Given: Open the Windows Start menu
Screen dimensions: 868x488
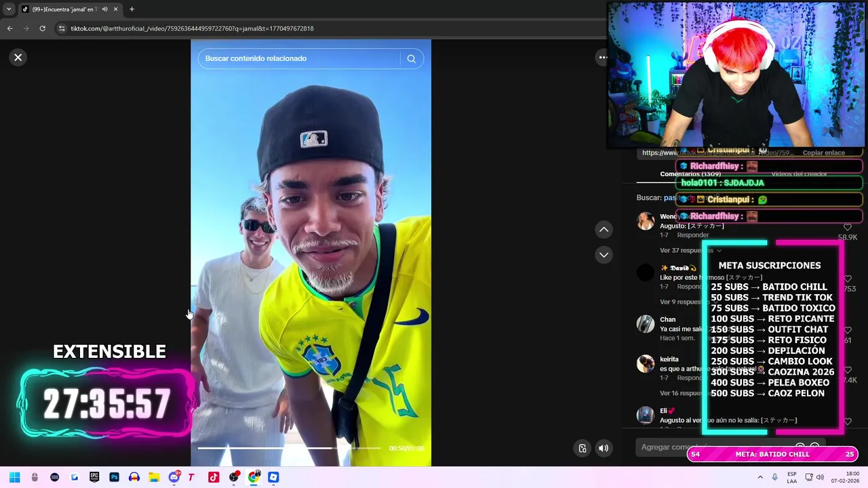Looking at the screenshot, I should [14, 477].
